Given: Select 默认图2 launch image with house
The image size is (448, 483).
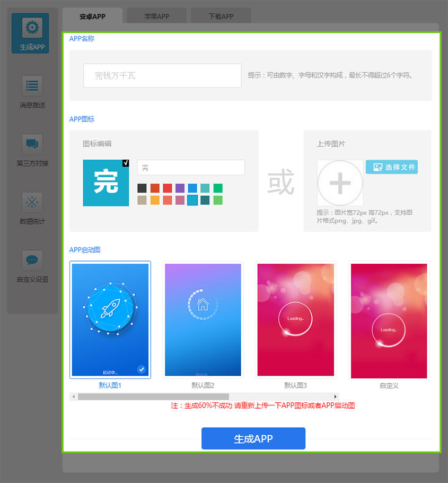Looking at the screenshot, I should pos(203,320).
